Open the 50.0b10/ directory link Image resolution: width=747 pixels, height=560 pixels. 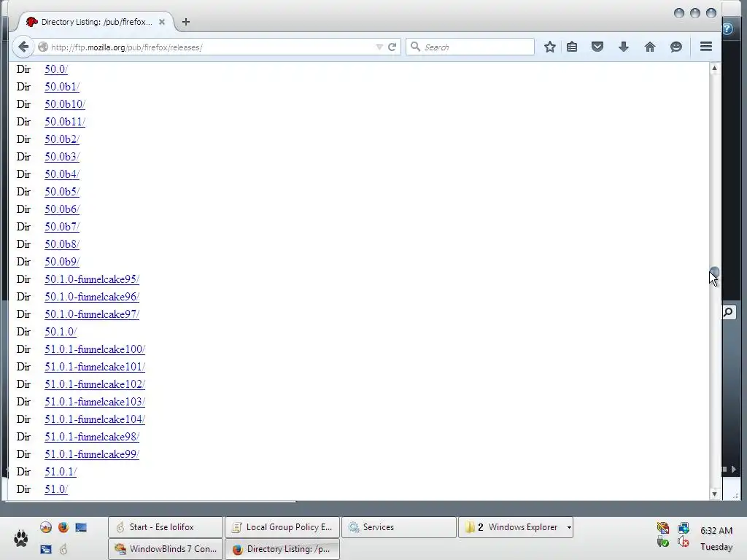coord(65,104)
